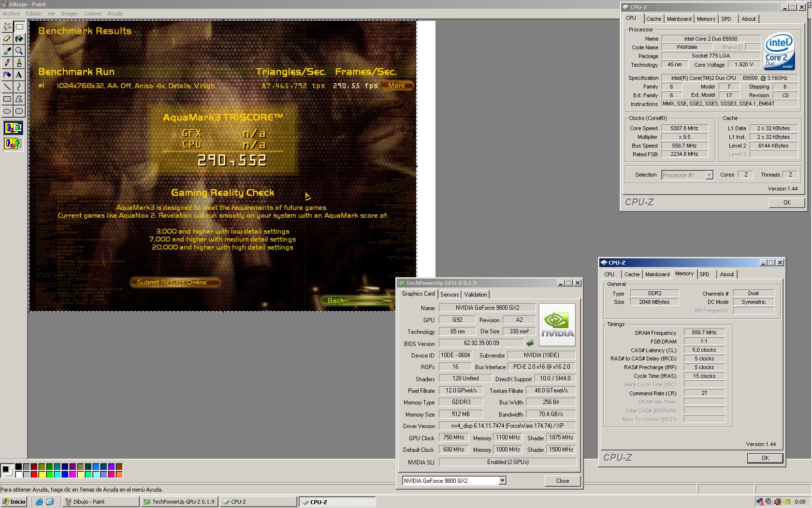Click the GPU Name field NVIDIA GeForce 9800 GX2
The width and height of the screenshot is (812, 508).
[487, 308]
